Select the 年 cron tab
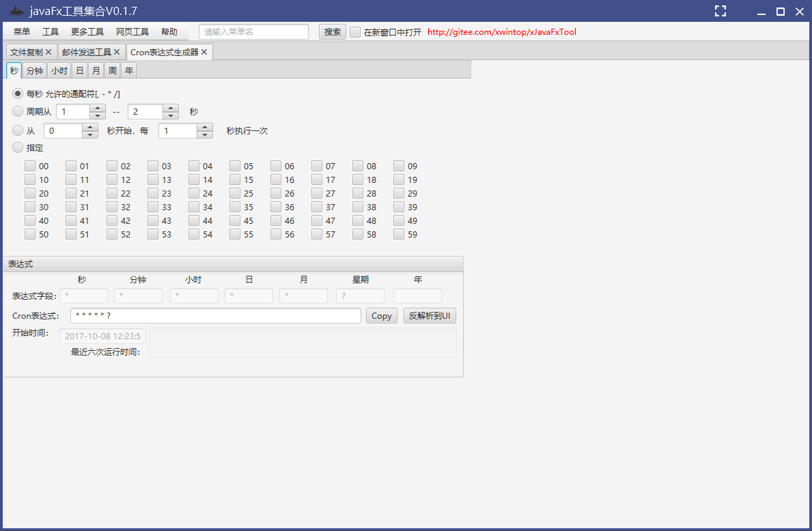Viewport: 812px width, 531px height. [129, 70]
